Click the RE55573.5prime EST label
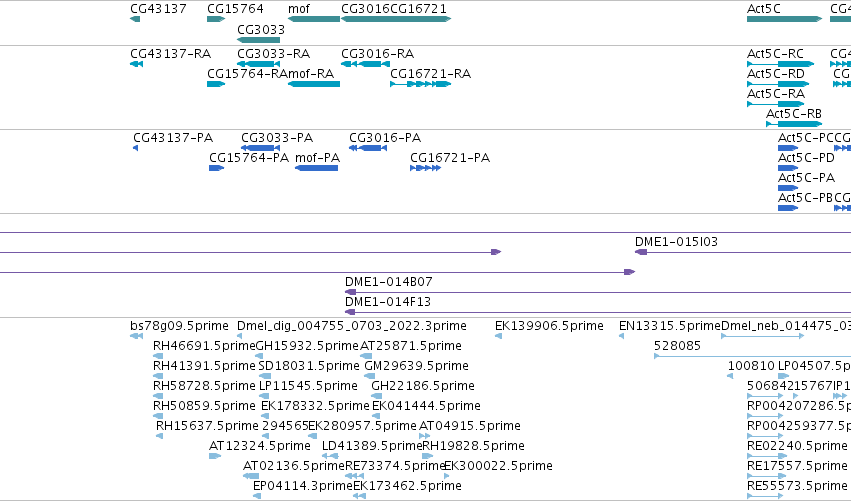Screen dimensions: 851x501 point(797,487)
